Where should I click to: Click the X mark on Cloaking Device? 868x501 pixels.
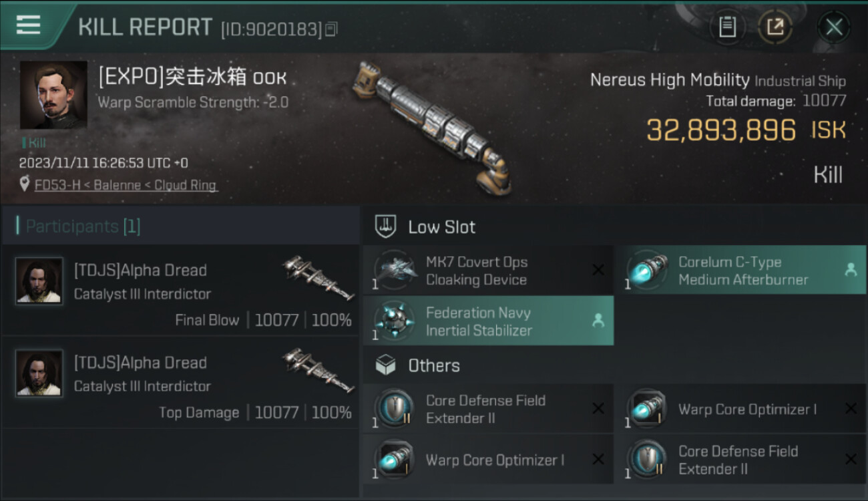pos(598,270)
